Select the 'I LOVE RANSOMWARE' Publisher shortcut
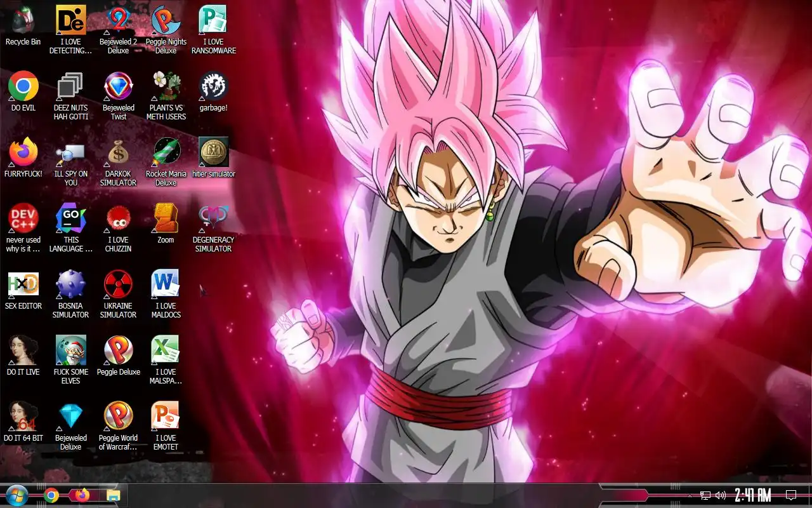This screenshot has width=812, height=508. (x=213, y=29)
